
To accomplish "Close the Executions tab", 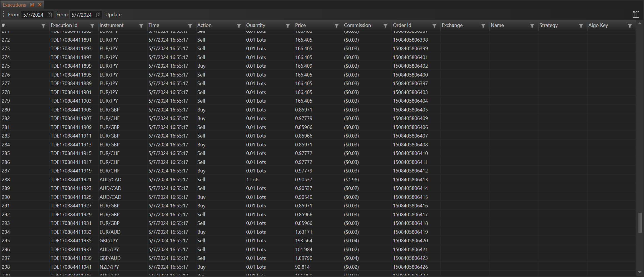I will [x=40, y=5].
